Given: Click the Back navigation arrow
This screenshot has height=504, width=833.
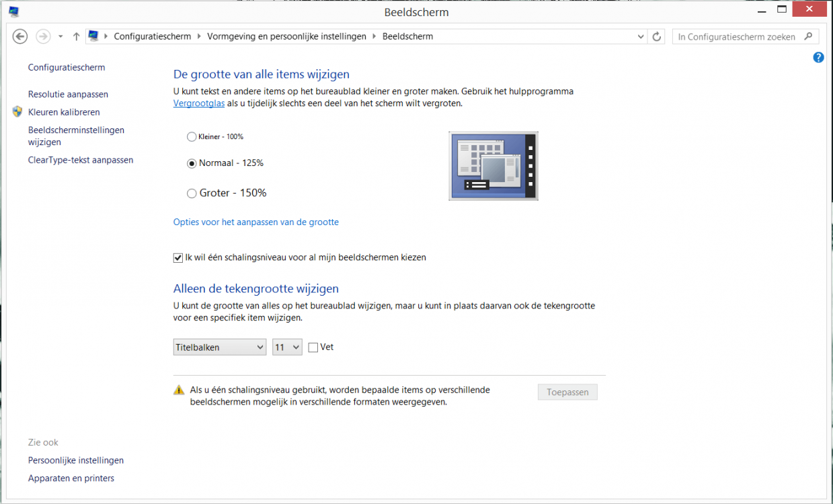Looking at the screenshot, I should pyautogui.click(x=20, y=36).
